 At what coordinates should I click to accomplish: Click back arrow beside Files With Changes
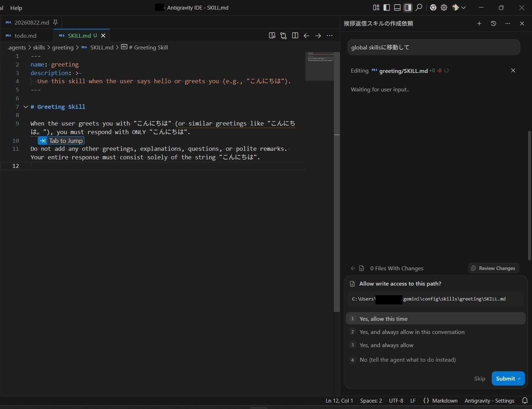[x=353, y=268]
